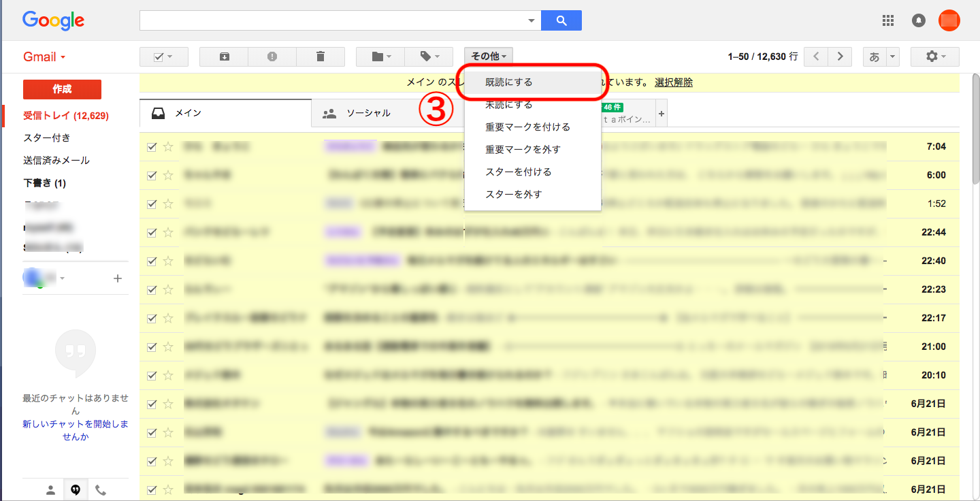Click the blue search magnifier button
This screenshot has width=980, height=501.
pyautogui.click(x=561, y=20)
